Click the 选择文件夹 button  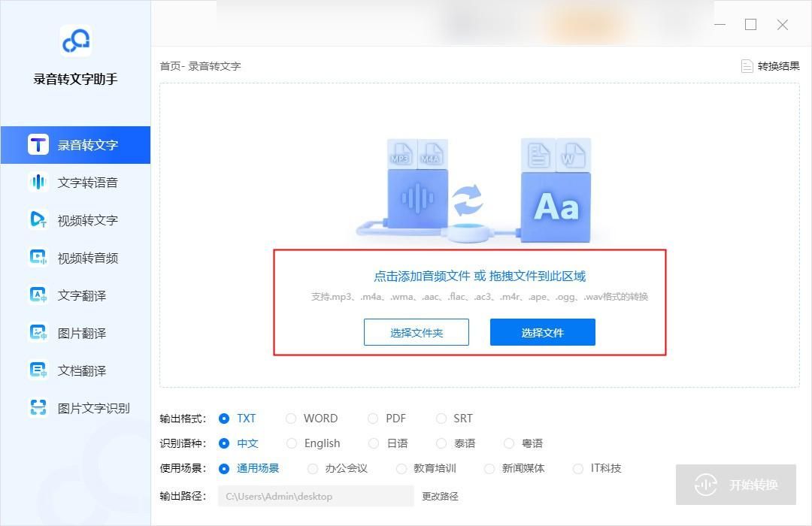[417, 332]
